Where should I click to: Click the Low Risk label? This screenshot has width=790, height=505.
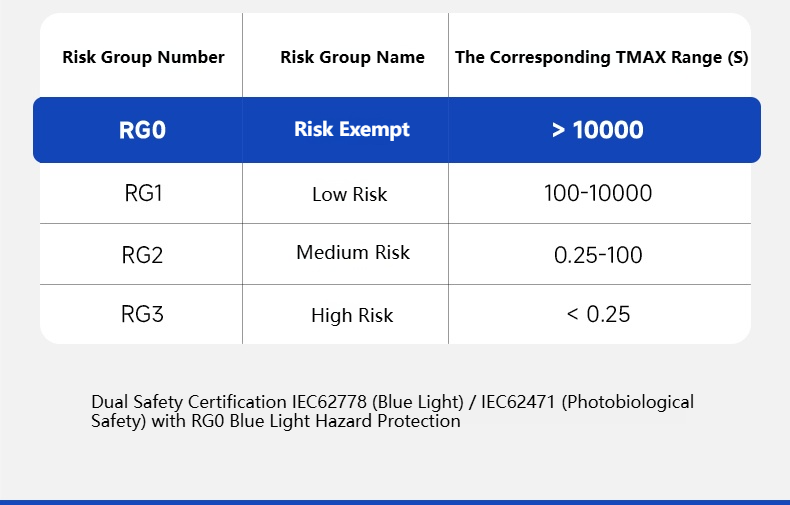[x=350, y=195]
